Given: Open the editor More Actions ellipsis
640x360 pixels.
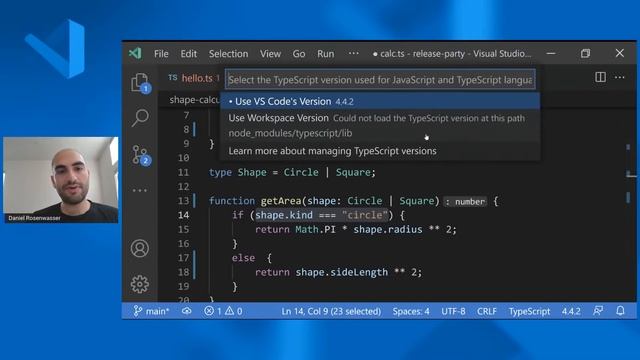Looking at the screenshot, I should tap(620, 77).
